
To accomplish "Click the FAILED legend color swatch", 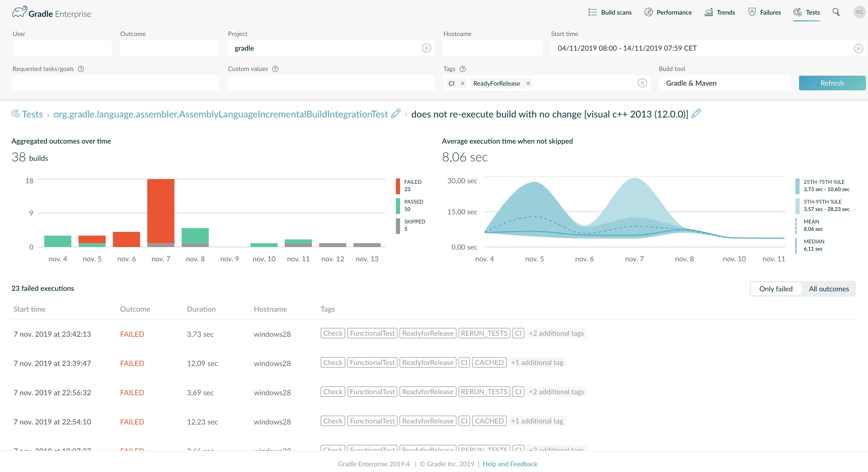I will (x=398, y=186).
